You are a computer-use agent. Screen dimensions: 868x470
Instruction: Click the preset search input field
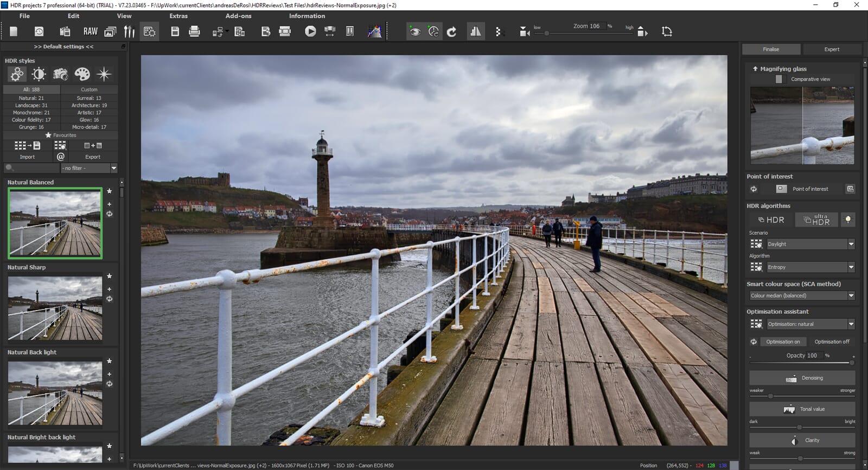(x=31, y=168)
